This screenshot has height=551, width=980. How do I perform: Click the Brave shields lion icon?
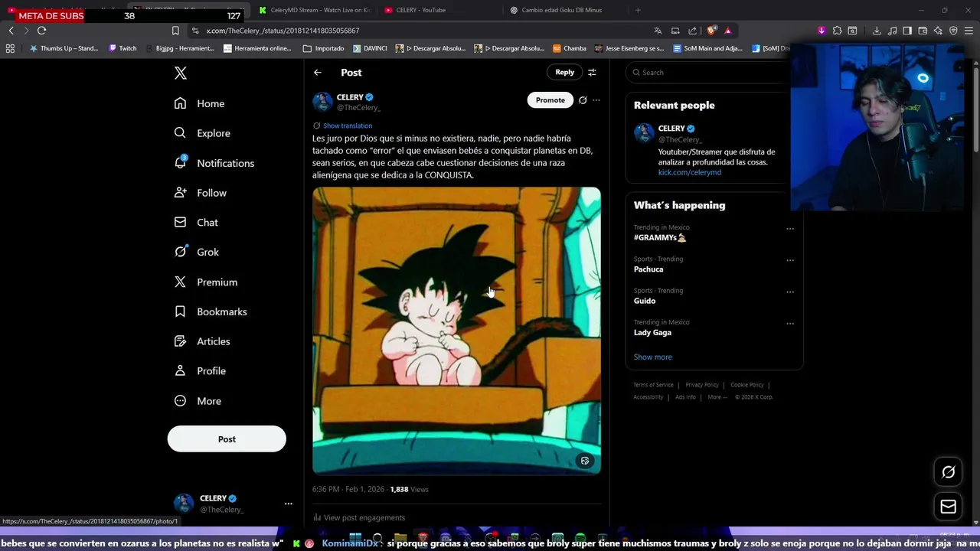(x=711, y=31)
